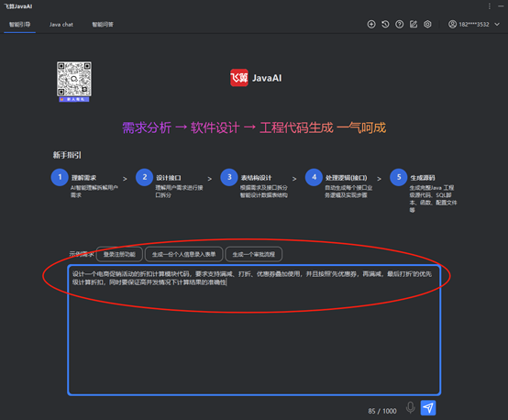Expand the account dropdown arrow
The width and height of the screenshot is (508, 420).
(497, 25)
